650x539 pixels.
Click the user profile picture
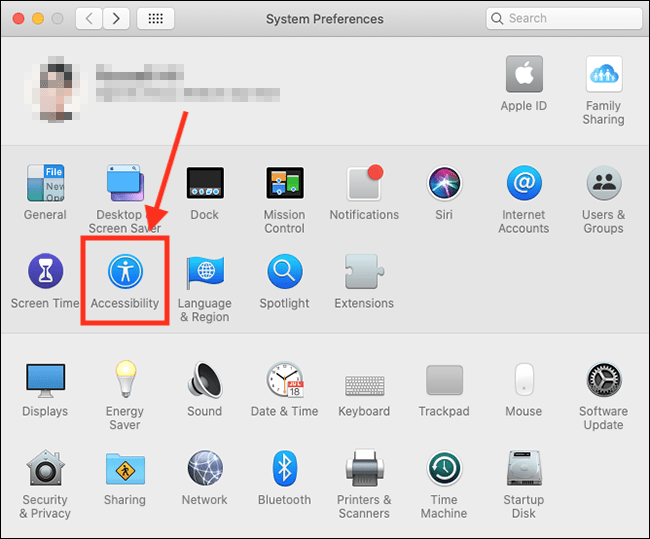tap(56, 89)
